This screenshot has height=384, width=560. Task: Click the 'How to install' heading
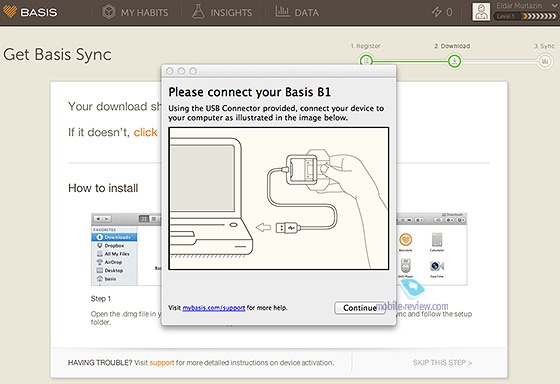pyautogui.click(x=103, y=188)
